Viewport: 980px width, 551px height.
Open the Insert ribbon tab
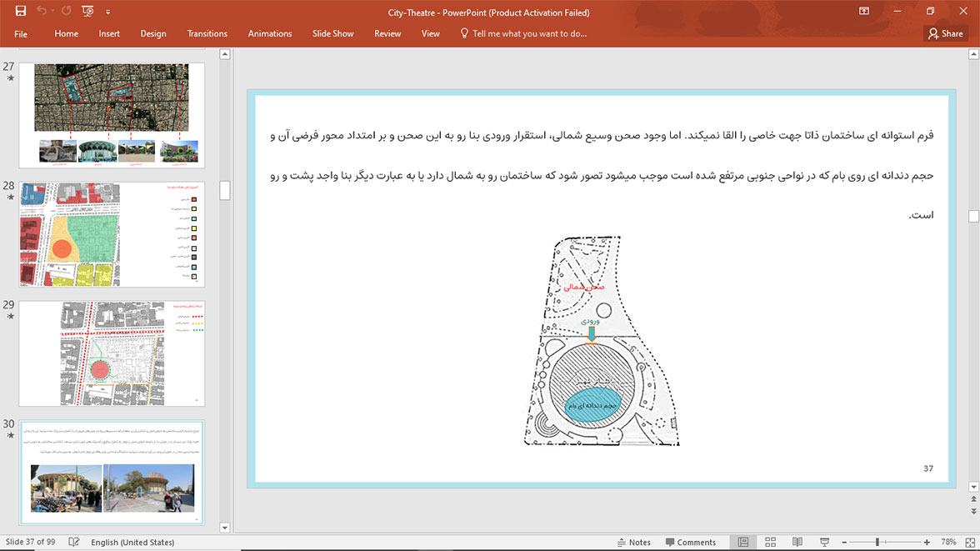(x=109, y=34)
